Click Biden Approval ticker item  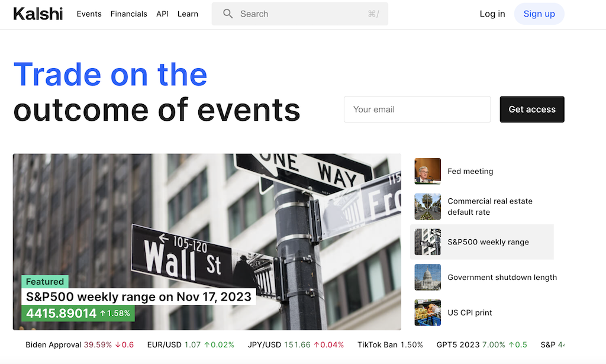click(80, 344)
